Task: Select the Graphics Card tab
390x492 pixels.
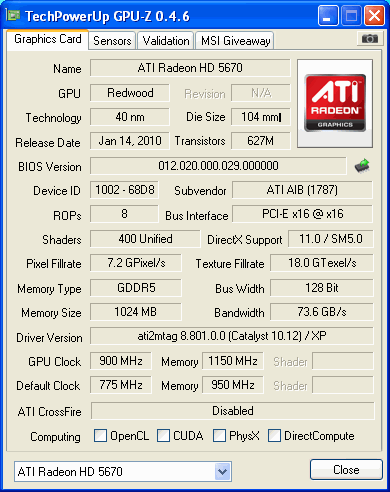Action: click(x=47, y=39)
